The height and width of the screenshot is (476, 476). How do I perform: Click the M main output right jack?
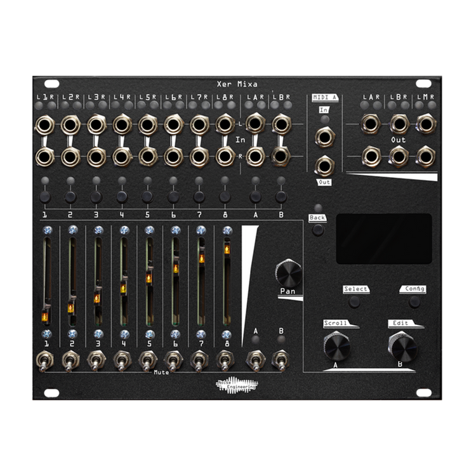coord(426,156)
